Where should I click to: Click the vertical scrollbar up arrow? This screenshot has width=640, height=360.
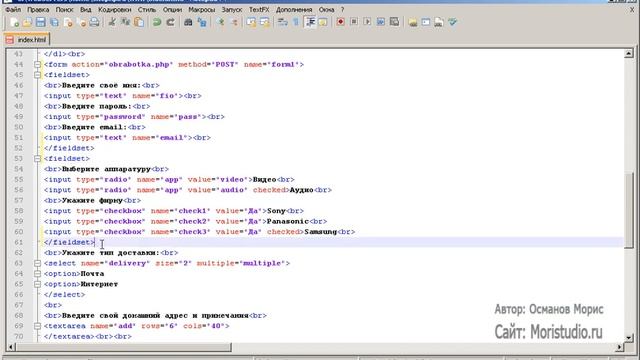click(629, 53)
